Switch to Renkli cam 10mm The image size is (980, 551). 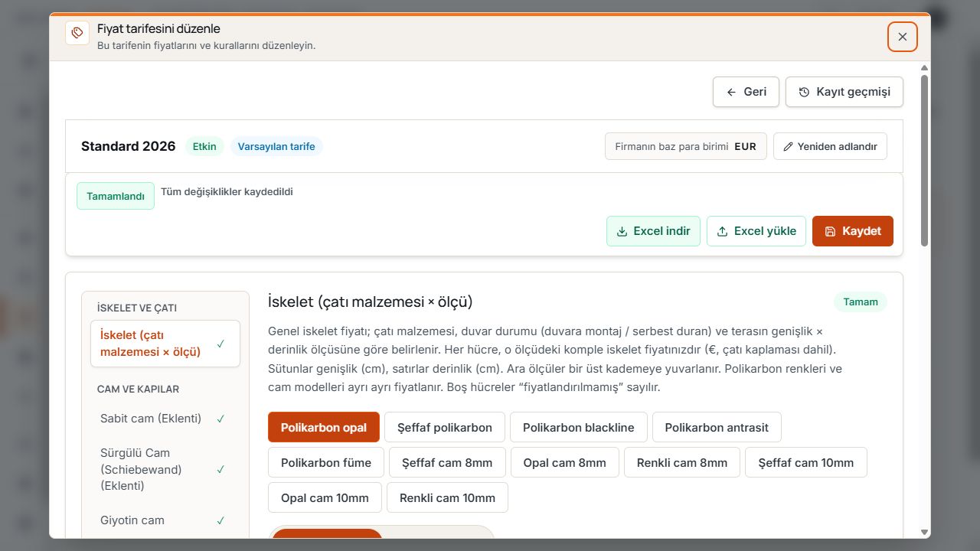(447, 497)
